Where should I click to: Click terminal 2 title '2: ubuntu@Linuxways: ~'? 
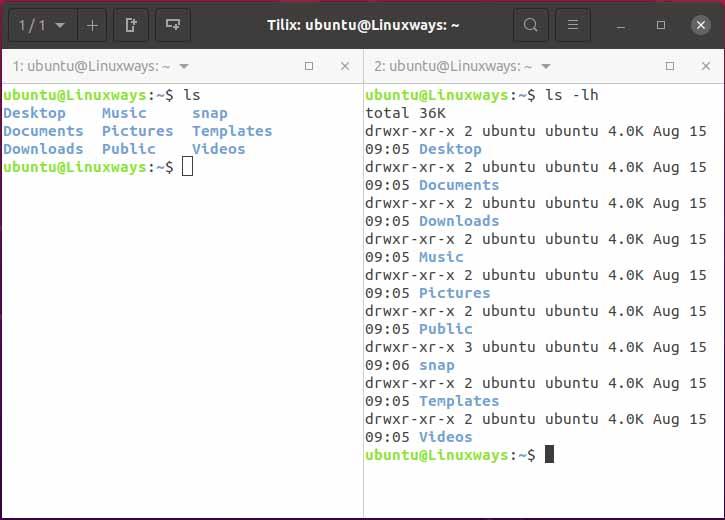click(453, 67)
